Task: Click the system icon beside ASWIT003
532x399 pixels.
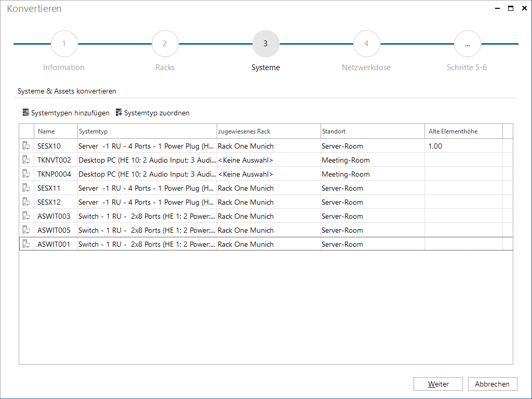Action: [x=26, y=216]
